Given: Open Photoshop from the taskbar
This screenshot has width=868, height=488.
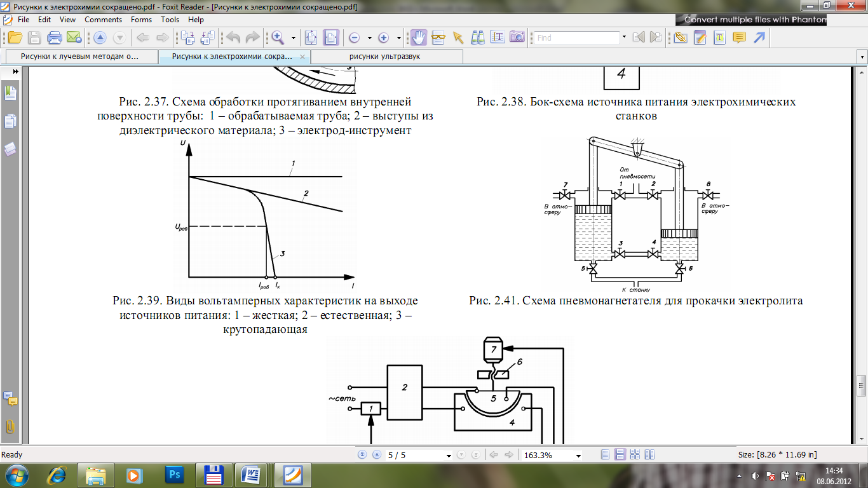Looking at the screenshot, I should click(174, 475).
